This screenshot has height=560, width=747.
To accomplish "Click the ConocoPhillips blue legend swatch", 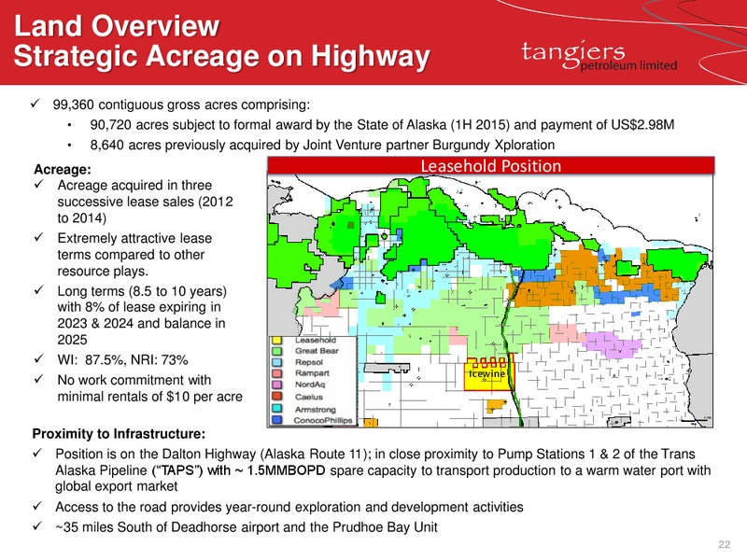I will 275,420.
